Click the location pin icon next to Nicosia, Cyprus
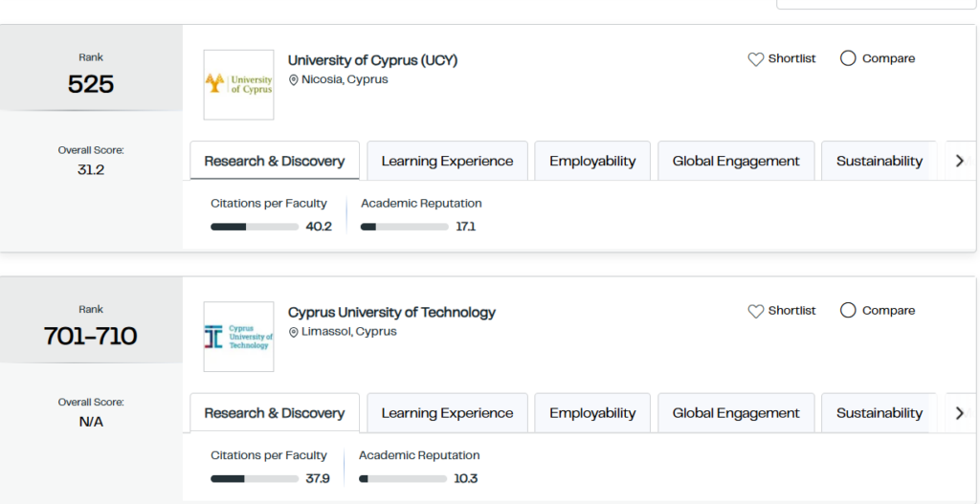The height and width of the screenshot is (504, 980). (293, 80)
